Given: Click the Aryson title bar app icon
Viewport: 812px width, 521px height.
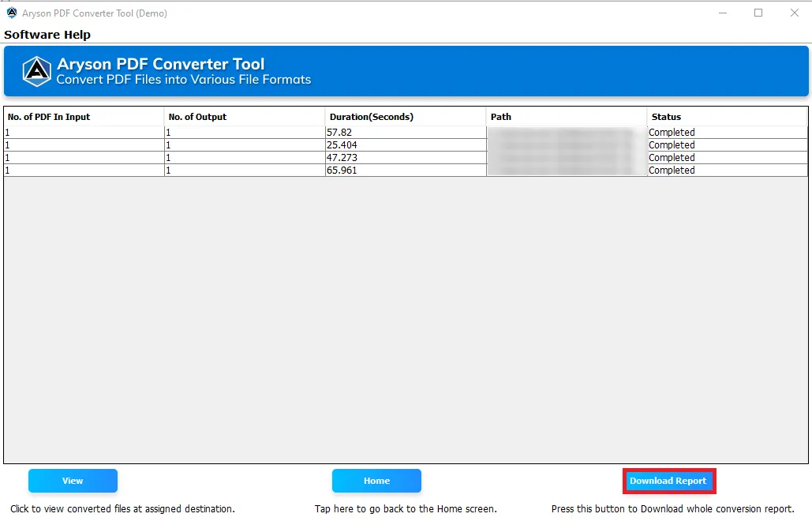Looking at the screenshot, I should pyautogui.click(x=11, y=13).
